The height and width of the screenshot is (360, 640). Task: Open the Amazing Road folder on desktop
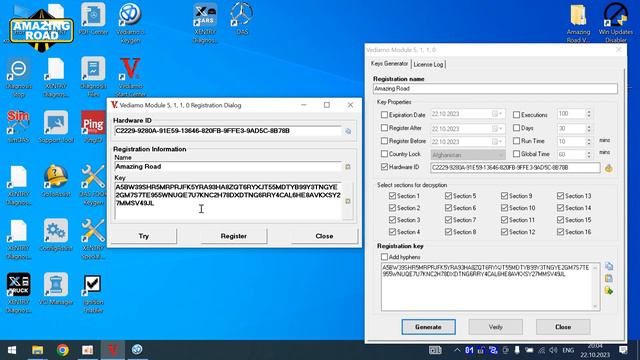coord(578,22)
